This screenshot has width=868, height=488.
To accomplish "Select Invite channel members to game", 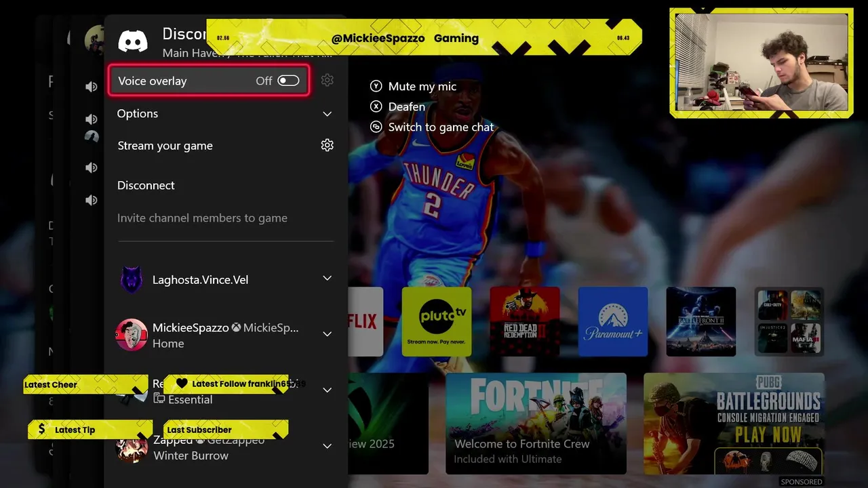I will pyautogui.click(x=202, y=218).
